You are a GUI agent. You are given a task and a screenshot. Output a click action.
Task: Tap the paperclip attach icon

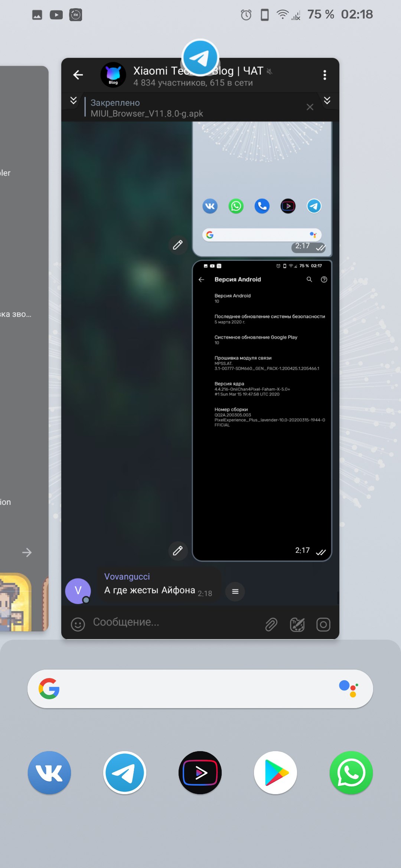271,624
